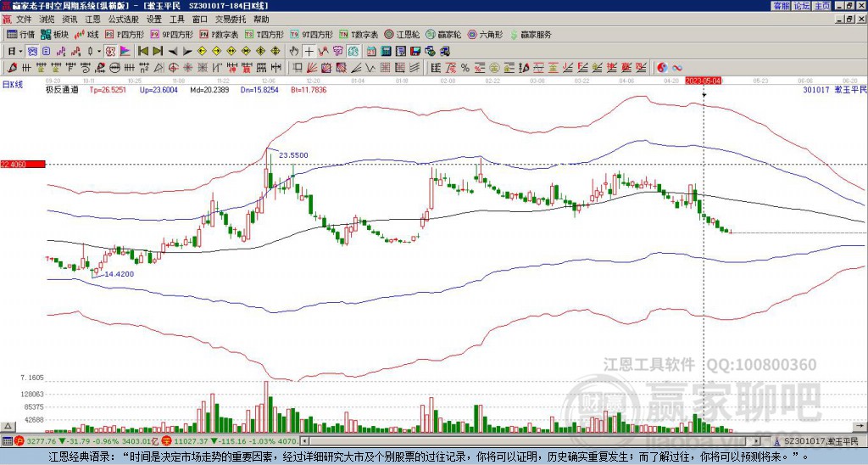
Task: Open the 行情 quotes view
Action: point(20,34)
